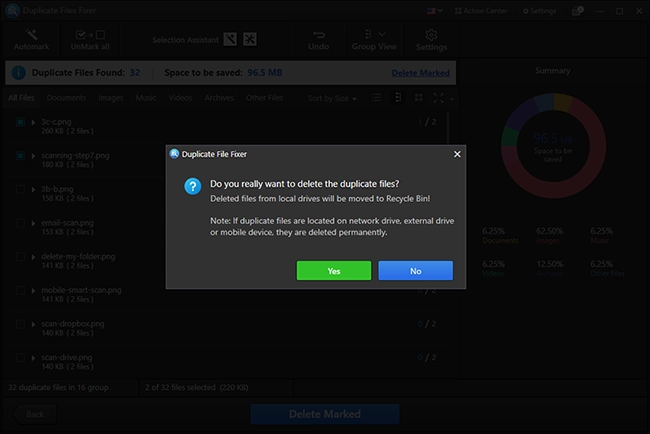Toggle the scan-dropbox.png group checkbox
Image resolution: width=650 pixels, height=434 pixels.
(x=20, y=324)
